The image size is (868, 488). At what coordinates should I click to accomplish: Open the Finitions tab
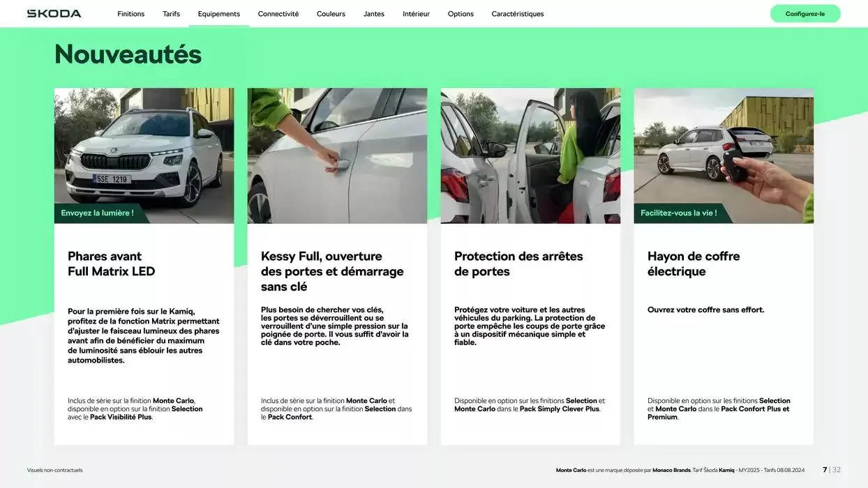coord(130,14)
